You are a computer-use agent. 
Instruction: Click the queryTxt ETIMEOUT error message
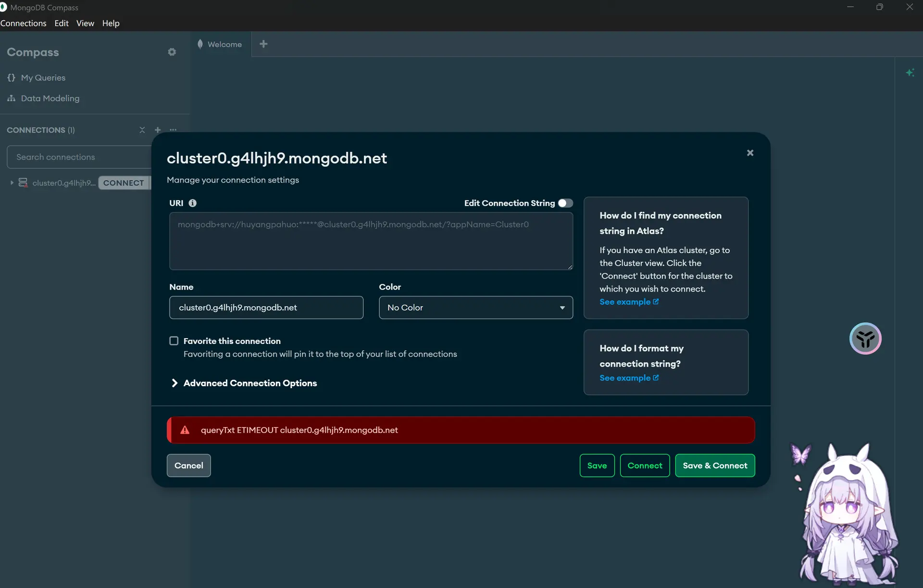299,430
